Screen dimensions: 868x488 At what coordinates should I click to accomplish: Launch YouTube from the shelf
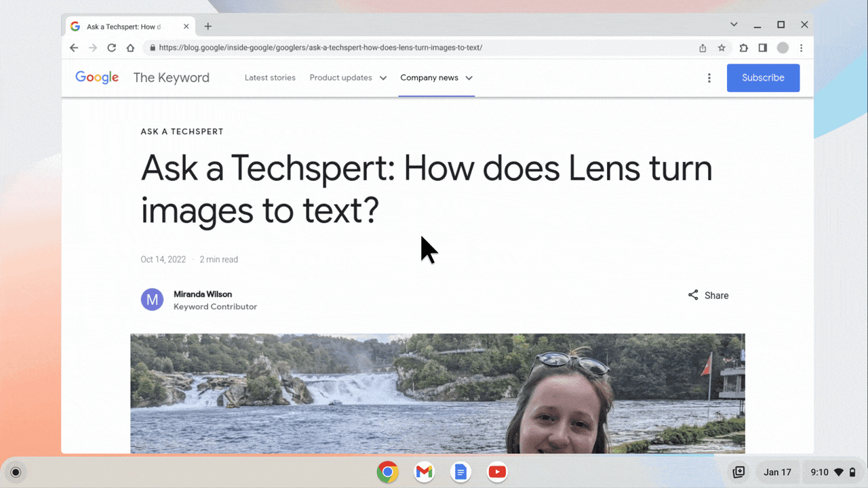pyautogui.click(x=497, y=472)
